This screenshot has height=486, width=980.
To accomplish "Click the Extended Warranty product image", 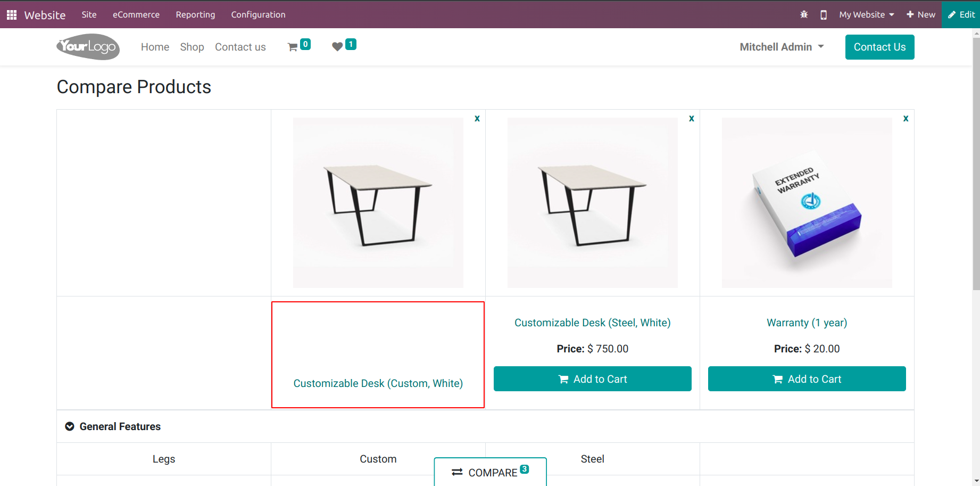I will tap(807, 203).
